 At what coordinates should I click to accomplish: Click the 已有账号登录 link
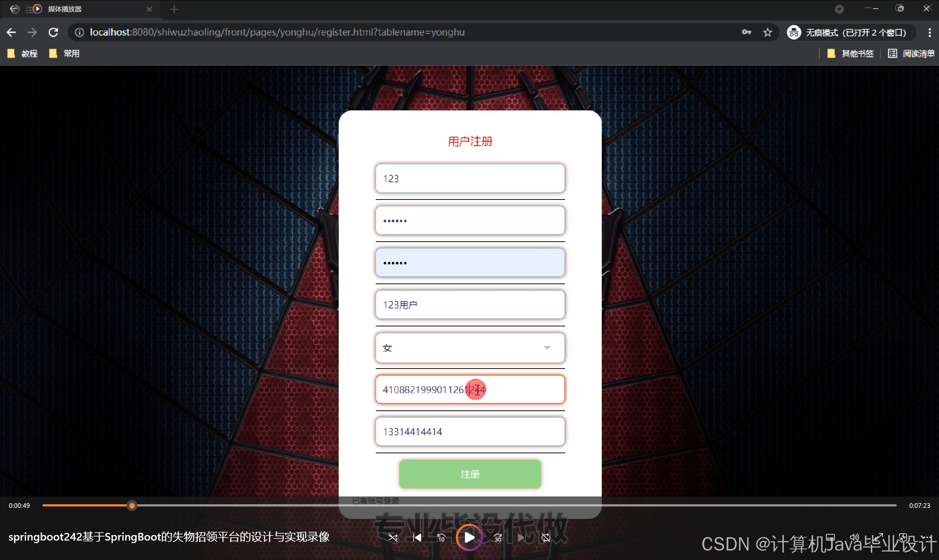click(375, 501)
